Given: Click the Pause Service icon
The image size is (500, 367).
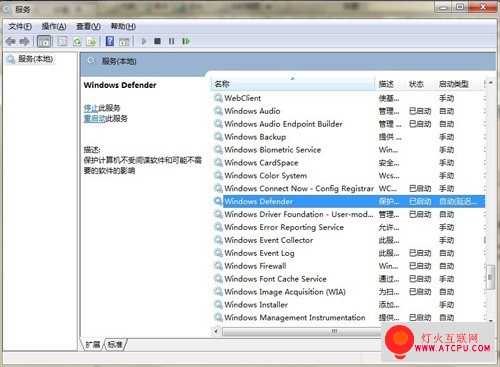Looking at the screenshot, I should (171, 41).
